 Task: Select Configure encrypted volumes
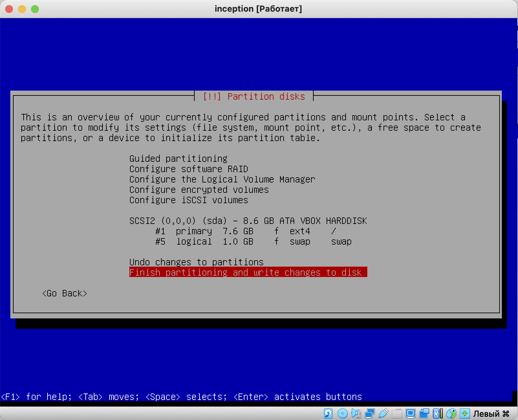point(199,190)
